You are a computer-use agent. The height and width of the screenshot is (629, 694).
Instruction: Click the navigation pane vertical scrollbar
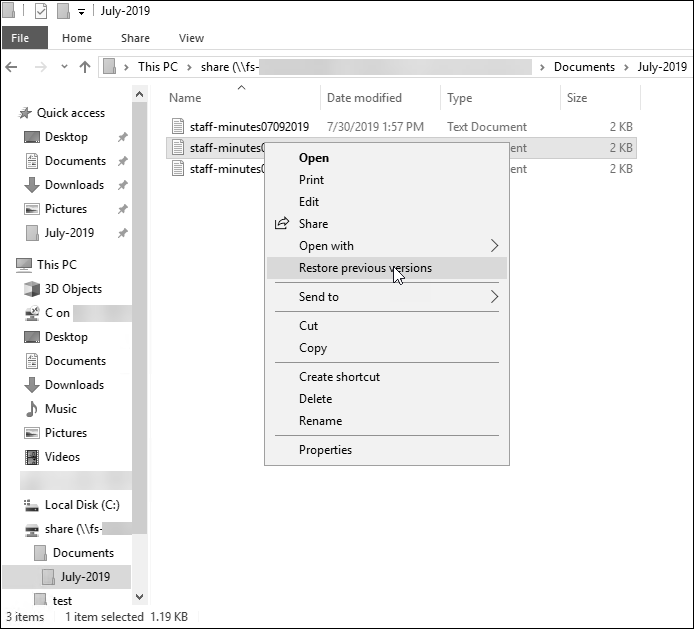coord(140,330)
